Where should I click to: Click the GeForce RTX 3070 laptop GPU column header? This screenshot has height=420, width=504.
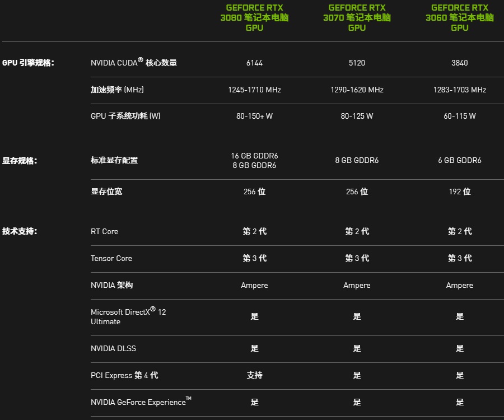357,17
